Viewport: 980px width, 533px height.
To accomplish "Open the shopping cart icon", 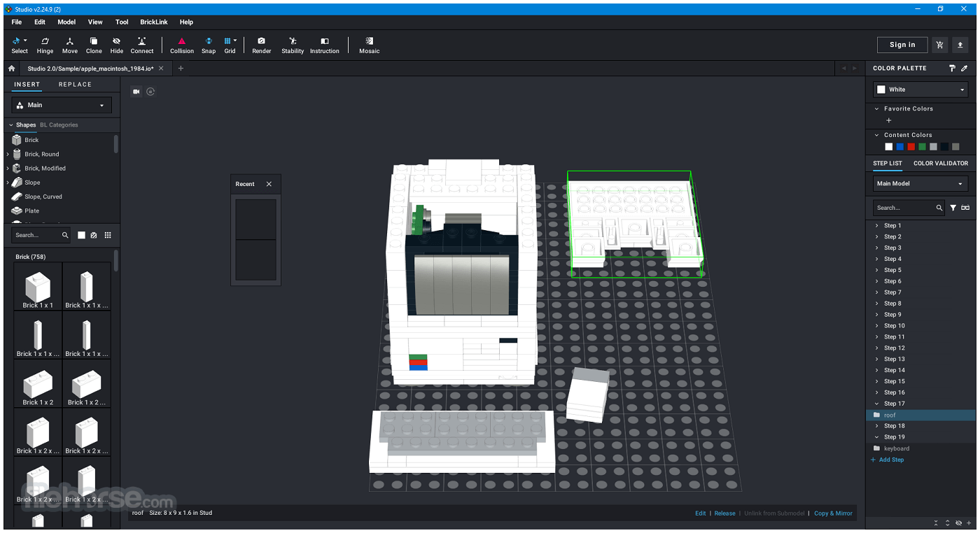I will [x=939, y=45].
